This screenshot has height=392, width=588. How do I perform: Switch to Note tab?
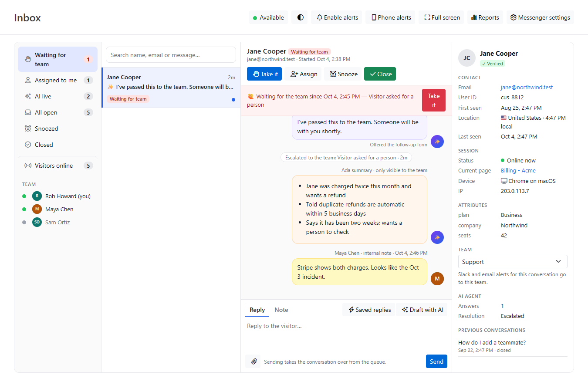click(281, 310)
